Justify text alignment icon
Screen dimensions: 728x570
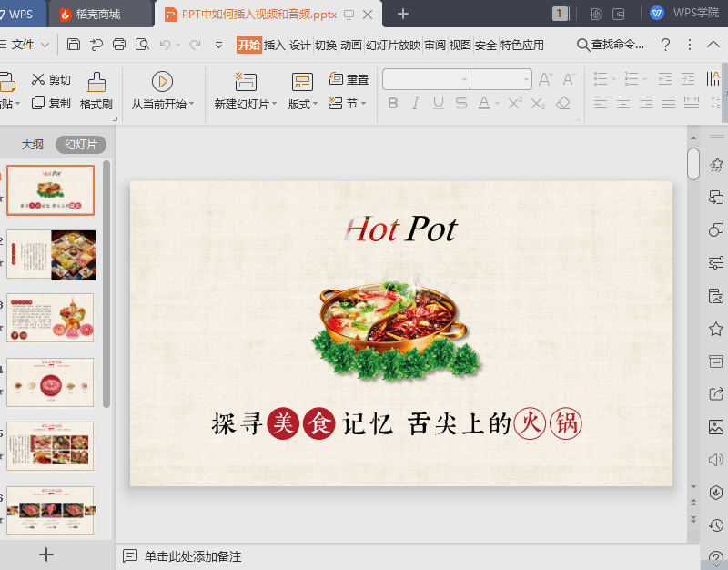coord(669,103)
